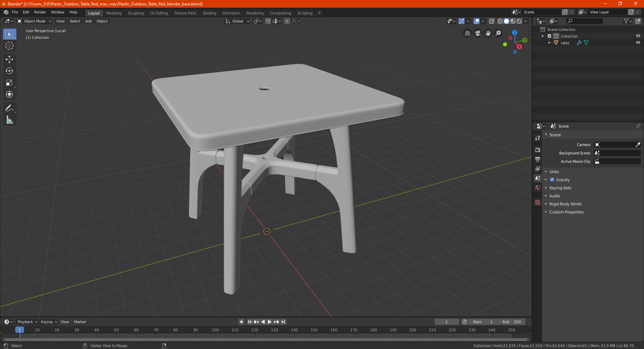This screenshot has height=349, width=644.
Task: Click the End frame field
Action: (512, 322)
